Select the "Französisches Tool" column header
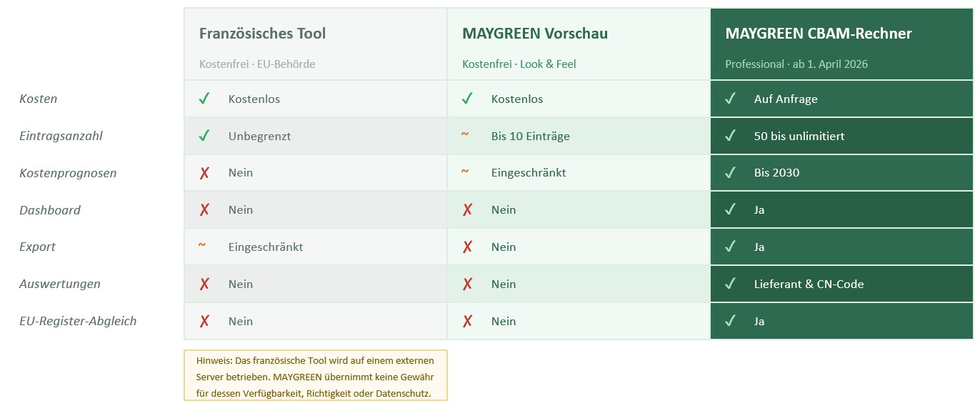980x416 pixels. pos(262,34)
